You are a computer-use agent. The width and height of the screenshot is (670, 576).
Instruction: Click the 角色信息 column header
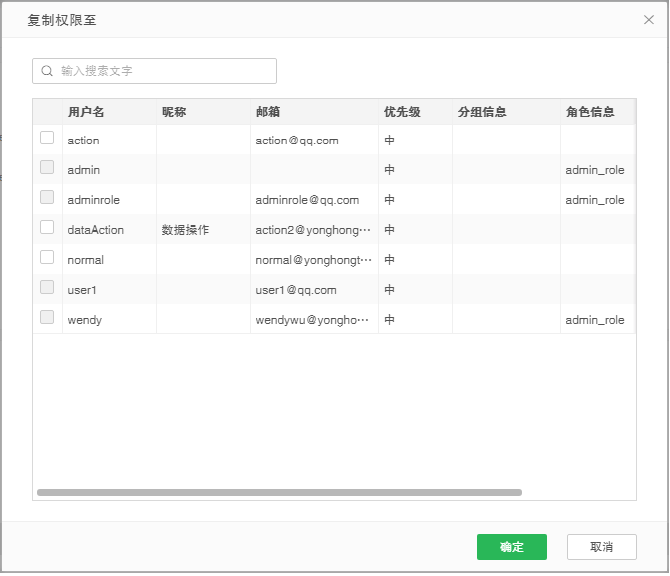click(x=590, y=112)
